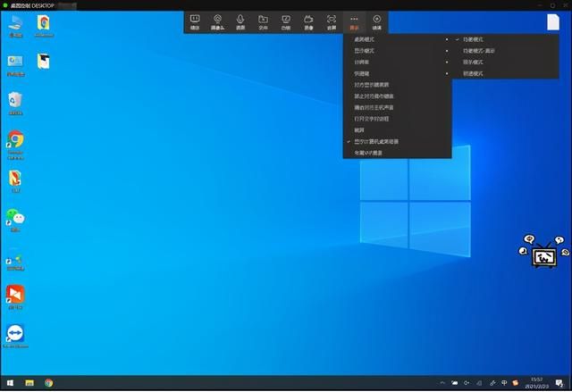The width and height of the screenshot is (572, 392).
Task: Select the red-orange app shortcut above TeamViewer
Action: (x=15, y=297)
